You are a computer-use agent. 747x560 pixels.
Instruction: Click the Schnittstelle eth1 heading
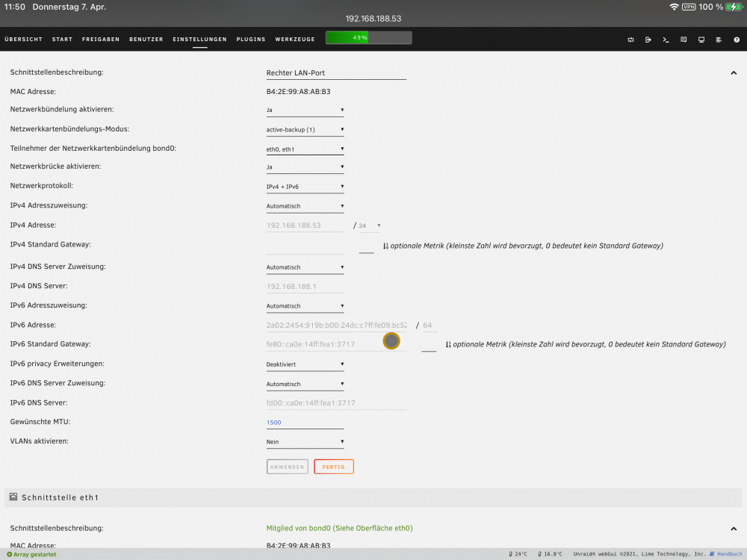pos(60,497)
